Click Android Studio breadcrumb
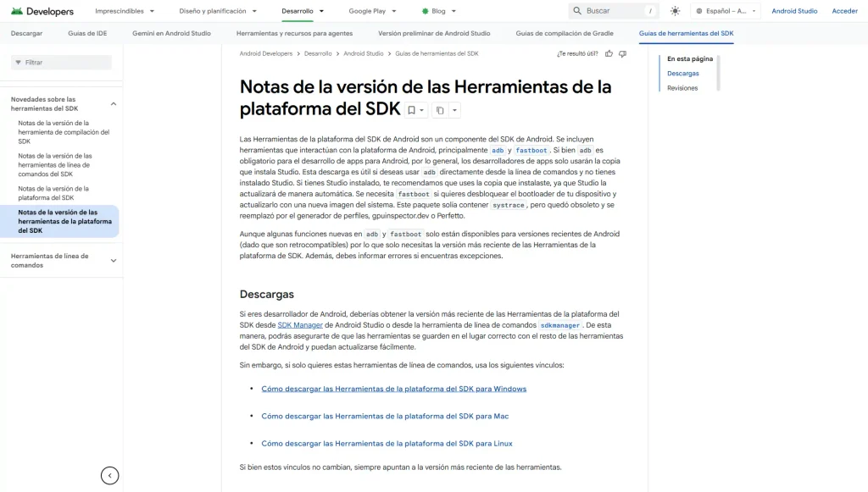 point(363,53)
